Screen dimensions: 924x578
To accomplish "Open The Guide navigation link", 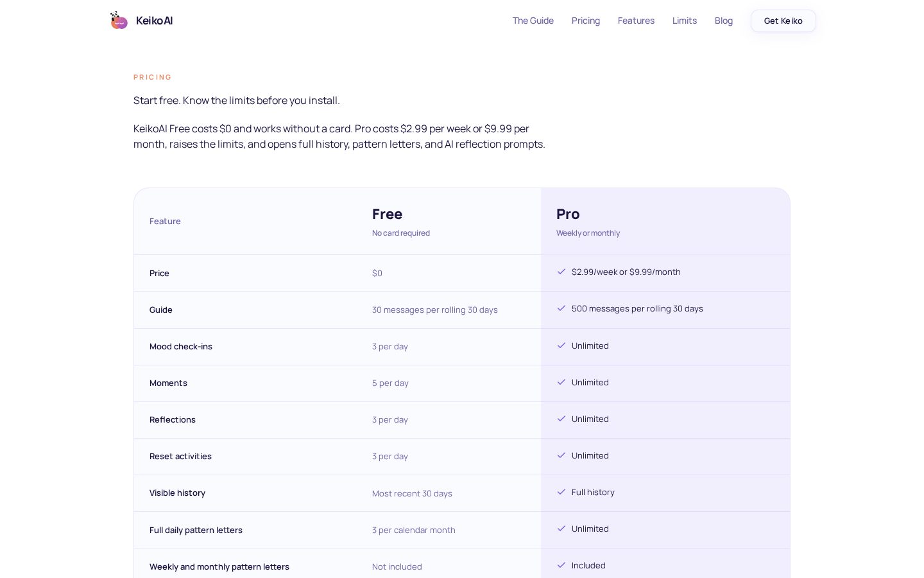I will [533, 21].
